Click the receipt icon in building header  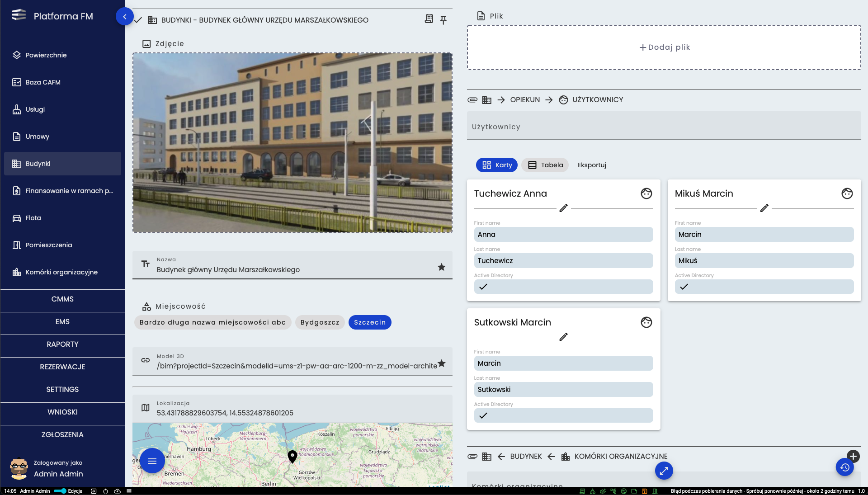[429, 19]
